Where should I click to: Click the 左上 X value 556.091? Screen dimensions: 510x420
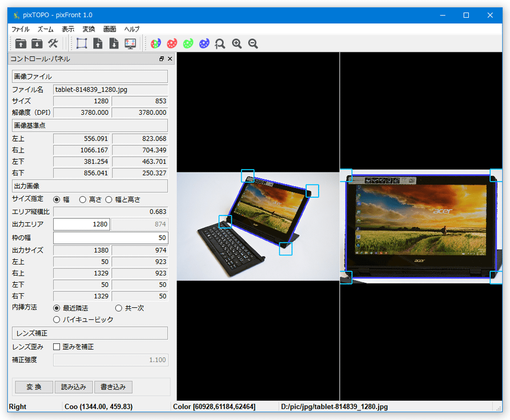[x=82, y=139]
